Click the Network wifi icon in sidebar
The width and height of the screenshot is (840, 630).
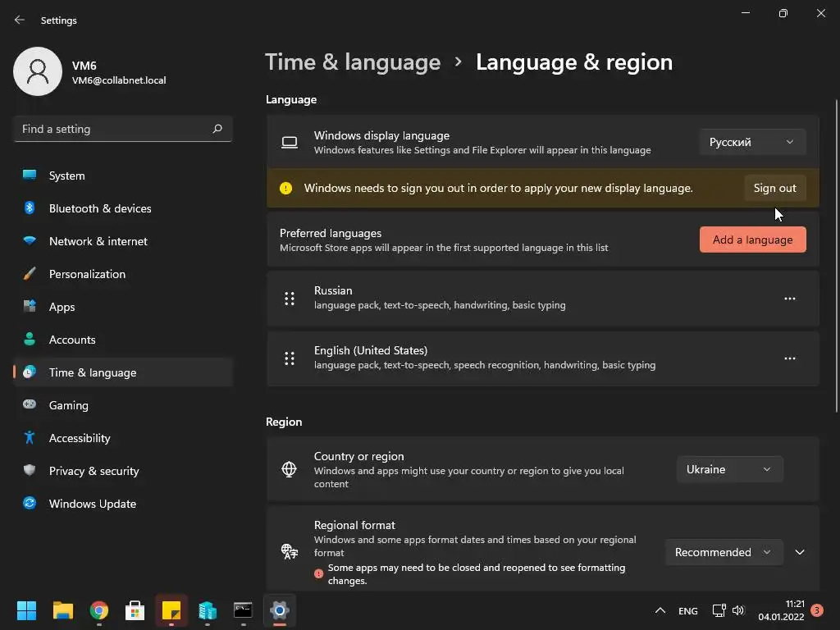[30, 240]
